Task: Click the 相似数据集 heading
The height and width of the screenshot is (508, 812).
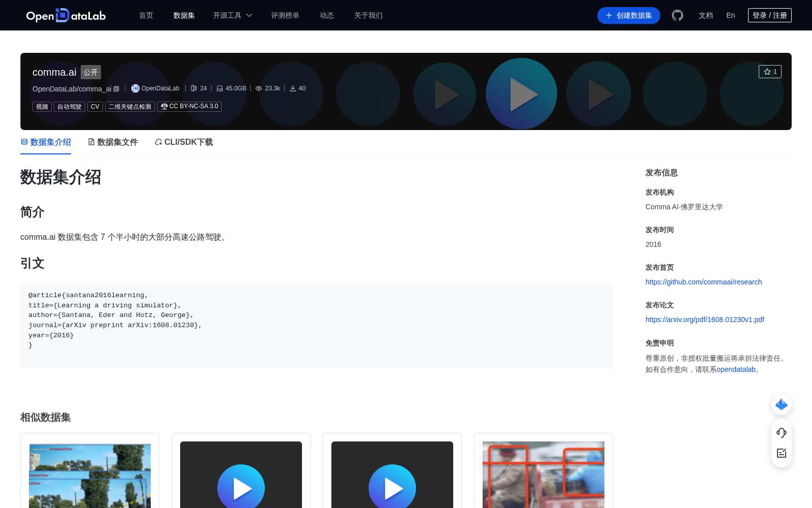Action: point(46,417)
